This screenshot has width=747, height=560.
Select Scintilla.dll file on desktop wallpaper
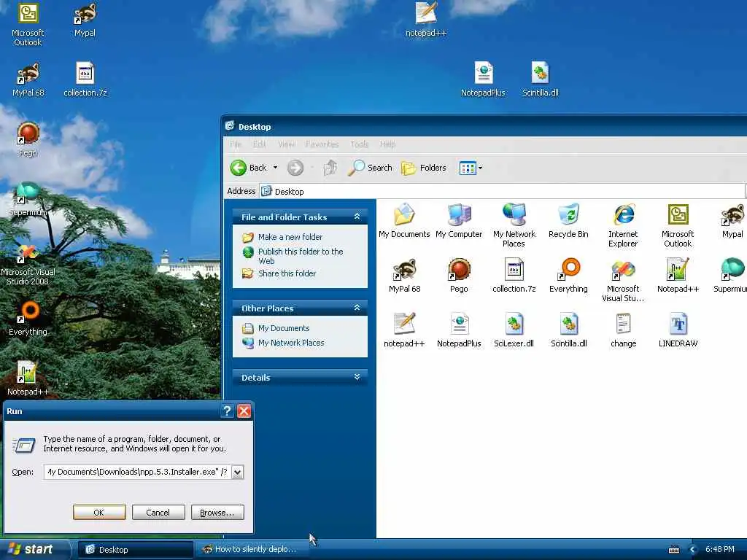(x=541, y=79)
